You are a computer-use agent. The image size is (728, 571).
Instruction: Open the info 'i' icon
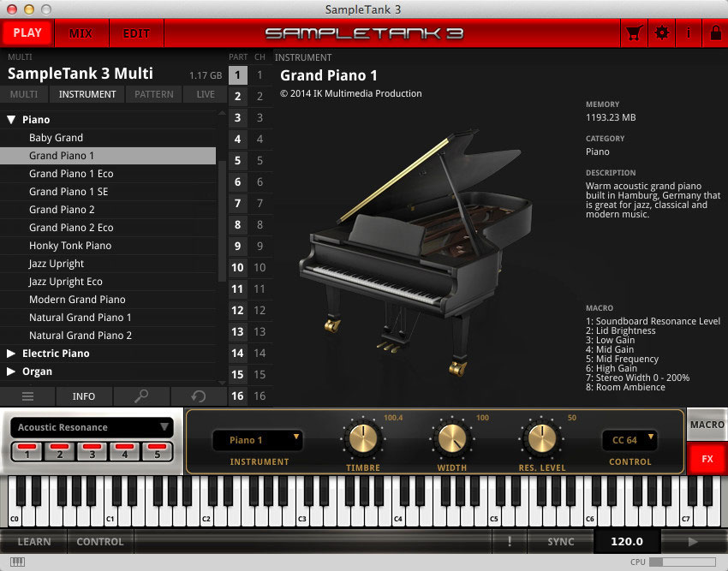tap(689, 33)
